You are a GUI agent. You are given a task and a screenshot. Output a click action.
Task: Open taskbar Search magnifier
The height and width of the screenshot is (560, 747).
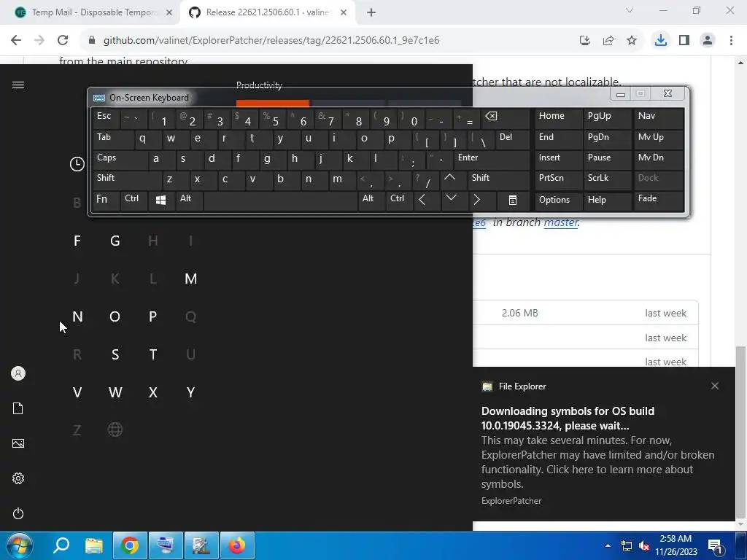pyautogui.click(x=61, y=545)
